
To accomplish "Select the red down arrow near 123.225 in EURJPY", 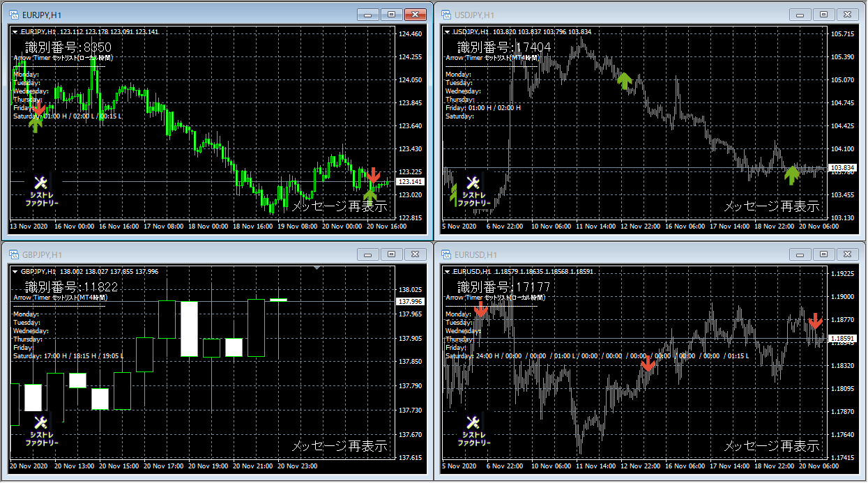I will pyautogui.click(x=374, y=175).
